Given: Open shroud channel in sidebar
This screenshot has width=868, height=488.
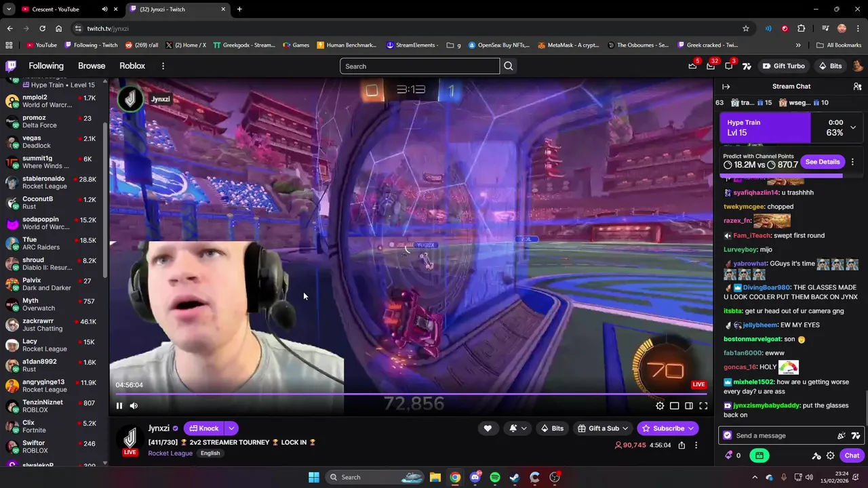Looking at the screenshot, I should pyautogui.click(x=54, y=264).
